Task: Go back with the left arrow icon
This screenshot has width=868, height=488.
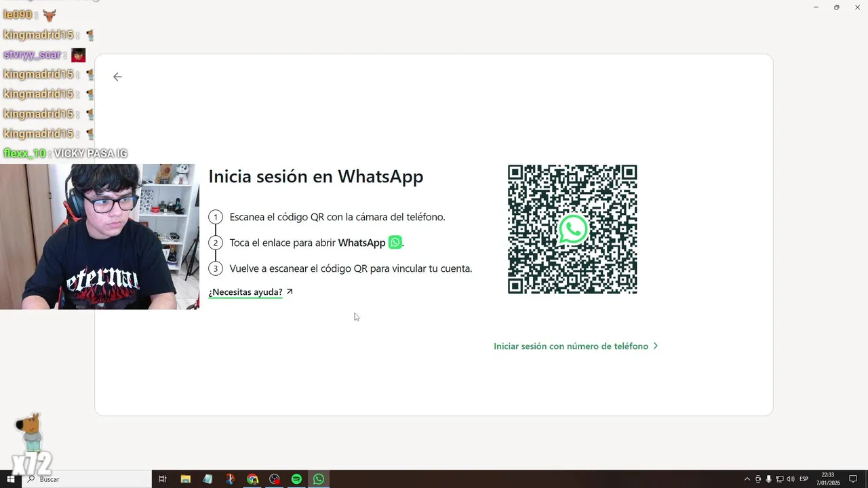Action: [x=117, y=77]
